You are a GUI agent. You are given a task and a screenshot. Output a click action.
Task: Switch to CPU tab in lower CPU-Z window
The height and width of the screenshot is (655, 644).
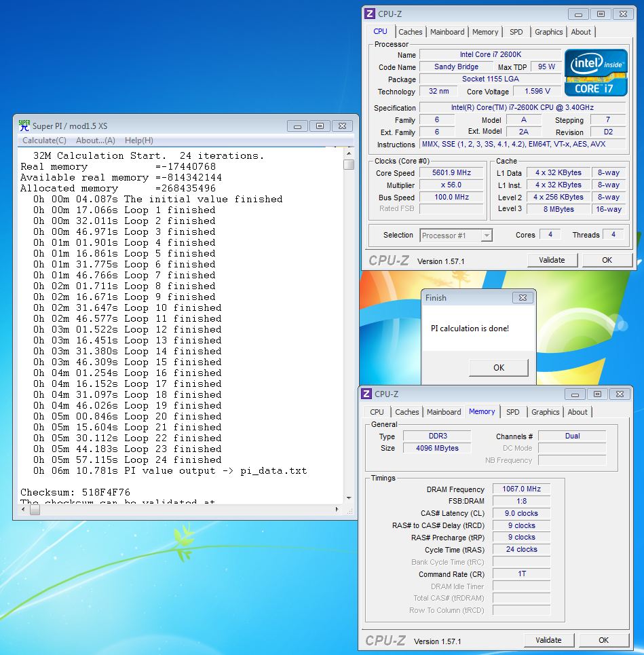(377, 412)
